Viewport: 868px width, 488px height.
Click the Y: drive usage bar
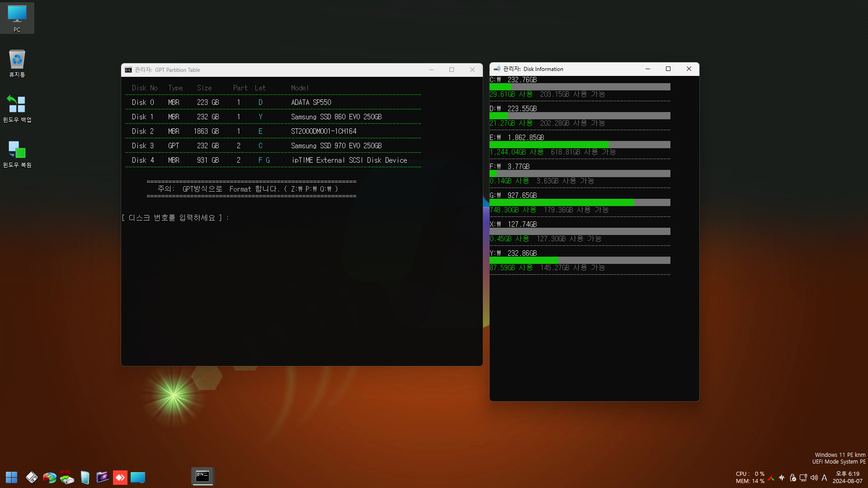580,260
